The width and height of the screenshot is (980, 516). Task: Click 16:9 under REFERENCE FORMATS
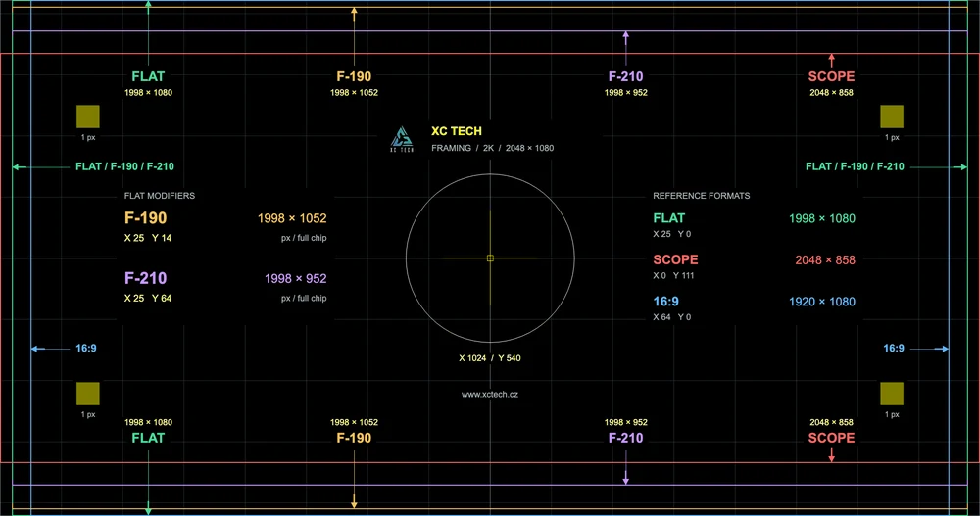pyautogui.click(x=665, y=302)
